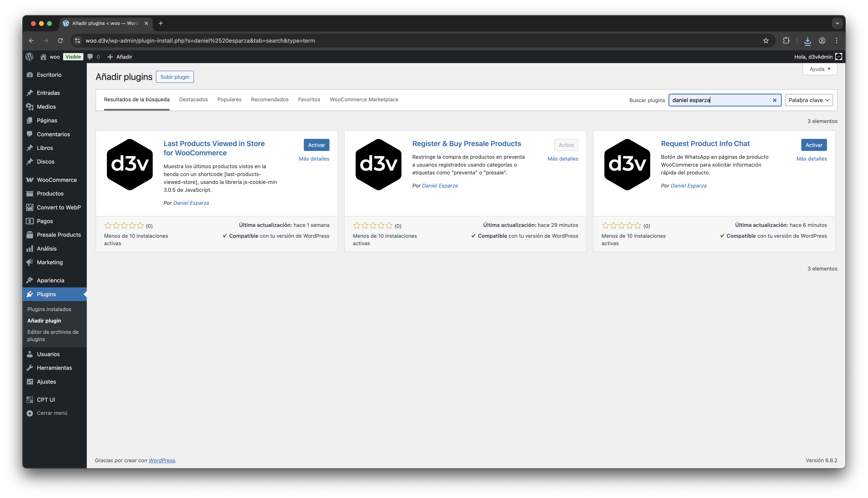Viewport: 868px width, 498px height.
Task: Switch to WooCommerce Marketplace tab
Action: (364, 99)
